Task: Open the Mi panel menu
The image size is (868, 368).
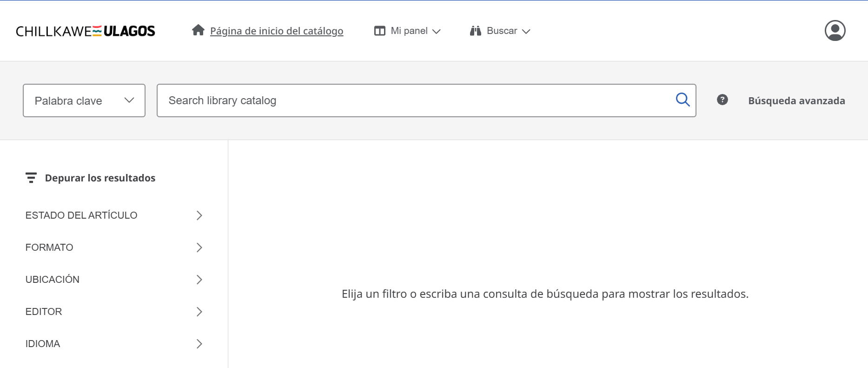Action: click(x=409, y=31)
